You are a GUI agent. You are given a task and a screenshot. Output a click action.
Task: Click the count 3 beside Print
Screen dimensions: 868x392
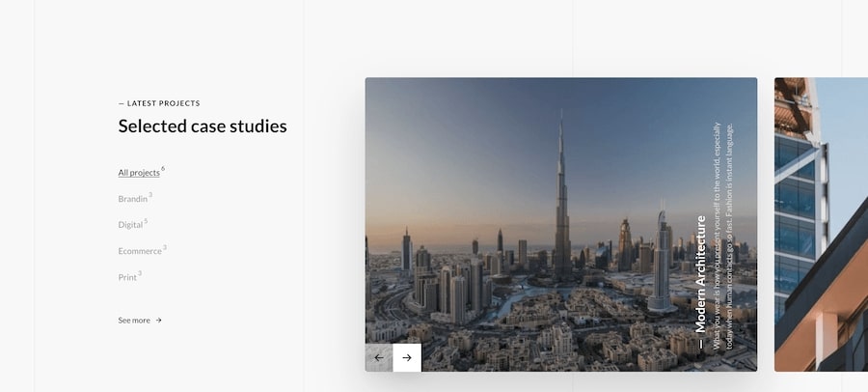[140, 273]
